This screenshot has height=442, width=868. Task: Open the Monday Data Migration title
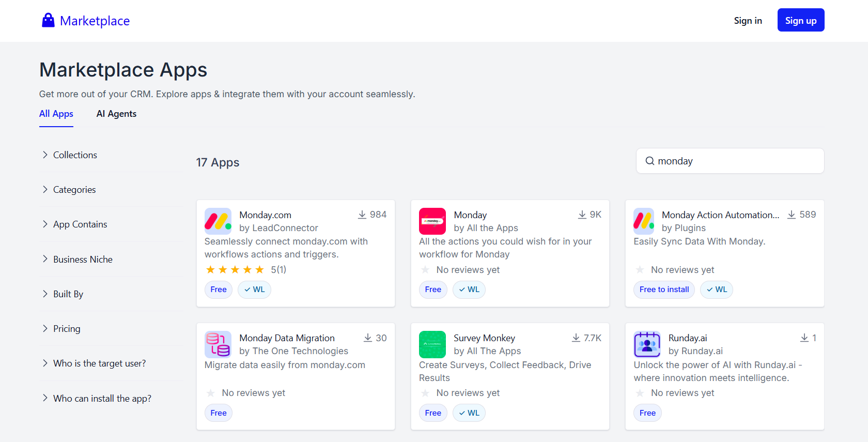tap(287, 338)
